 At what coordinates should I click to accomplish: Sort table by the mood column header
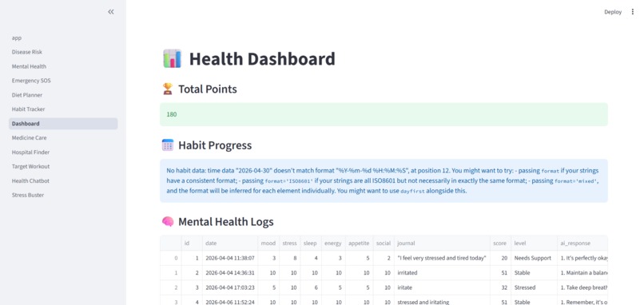pos(268,243)
